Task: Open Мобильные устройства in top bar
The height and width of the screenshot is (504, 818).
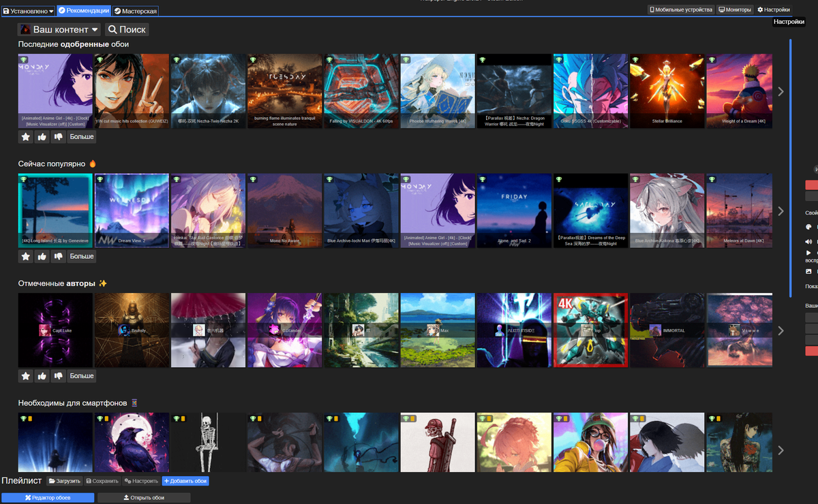Action: coord(681,10)
